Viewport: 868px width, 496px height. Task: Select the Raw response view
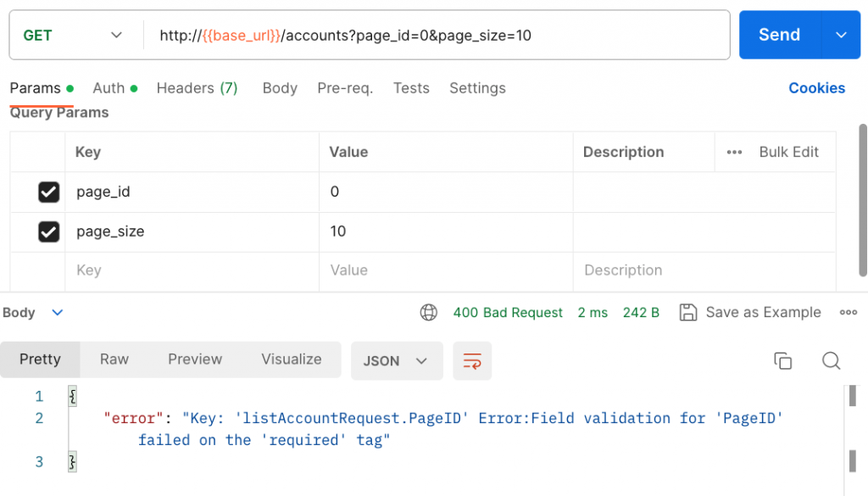114,359
